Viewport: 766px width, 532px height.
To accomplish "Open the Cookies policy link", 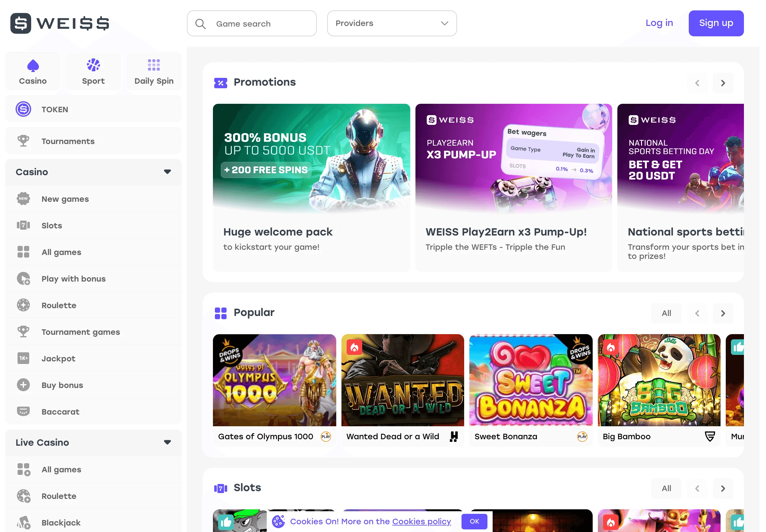I will pyautogui.click(x=422, y=521).
